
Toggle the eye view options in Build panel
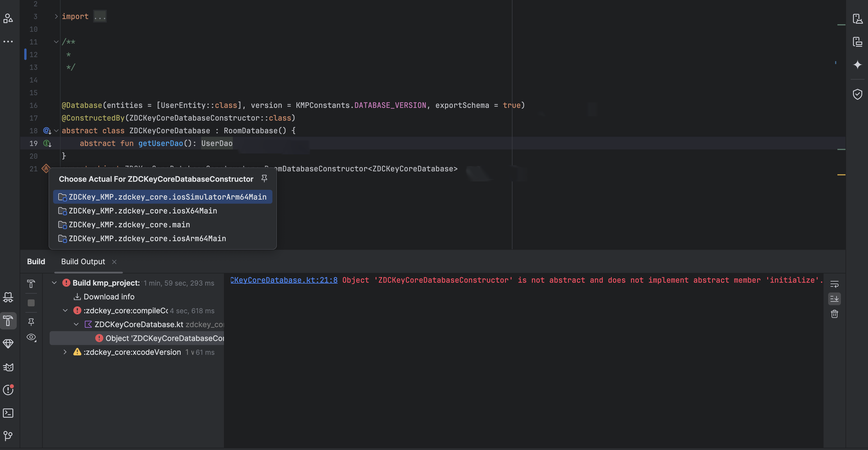(x=31, y=337)
